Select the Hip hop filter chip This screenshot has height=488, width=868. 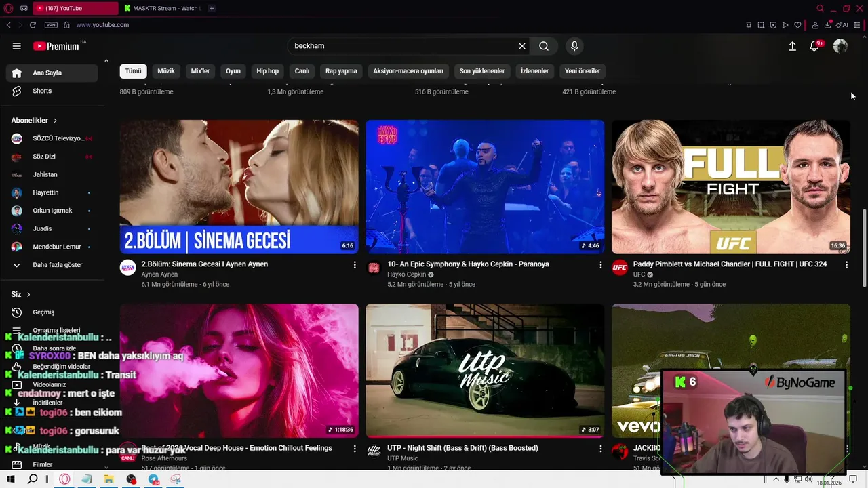tap(267, 70)
